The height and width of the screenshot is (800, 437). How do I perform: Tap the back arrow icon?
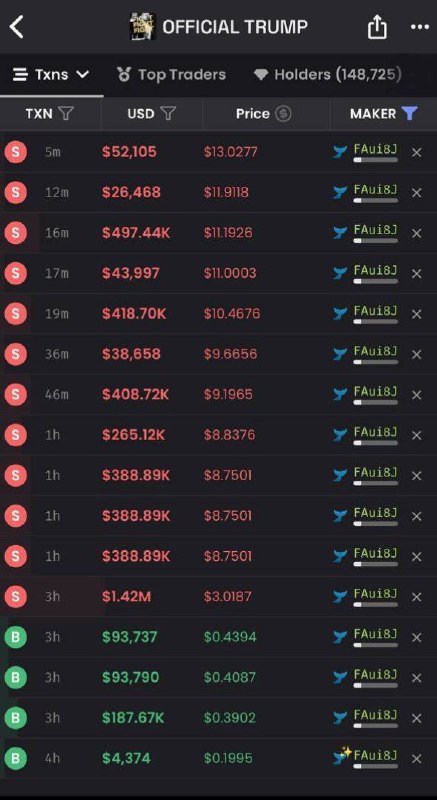(16, 27)
